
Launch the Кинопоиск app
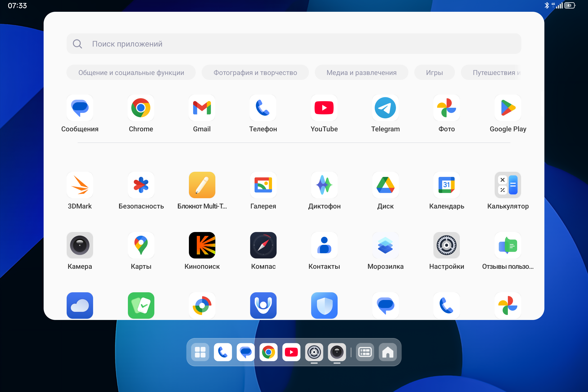pyautogui.click(x=202, y=245)
